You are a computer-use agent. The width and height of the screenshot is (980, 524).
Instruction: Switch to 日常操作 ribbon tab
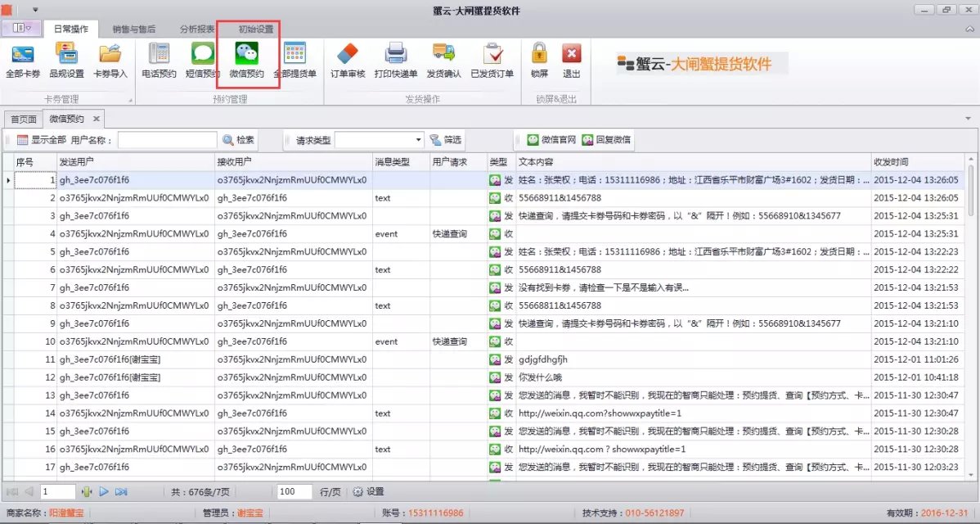tap(71, 29)
